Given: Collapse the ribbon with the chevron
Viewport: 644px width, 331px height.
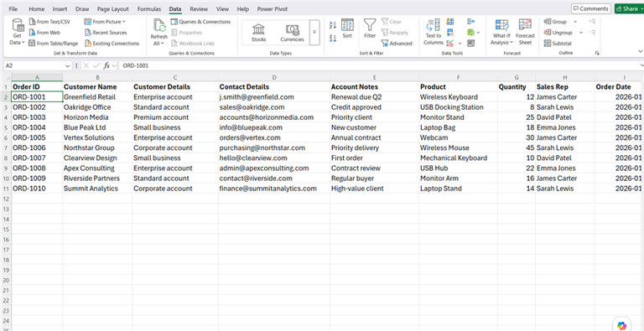Looking at the screenshot, I should click(x=641, y=51).
